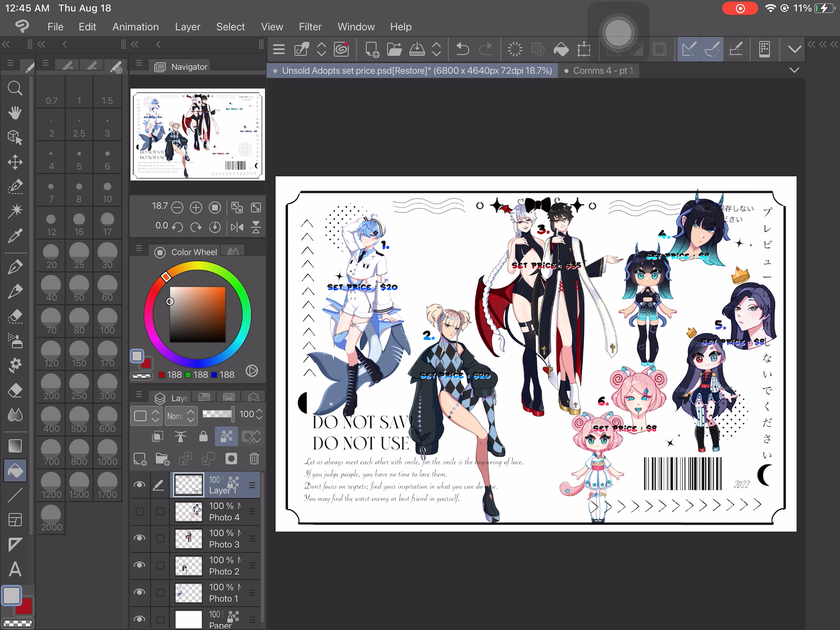Screen dimensions: 840x630
Task: Select the Fill bucket tool
Action: pyautogui.click(x=15, y=471)
